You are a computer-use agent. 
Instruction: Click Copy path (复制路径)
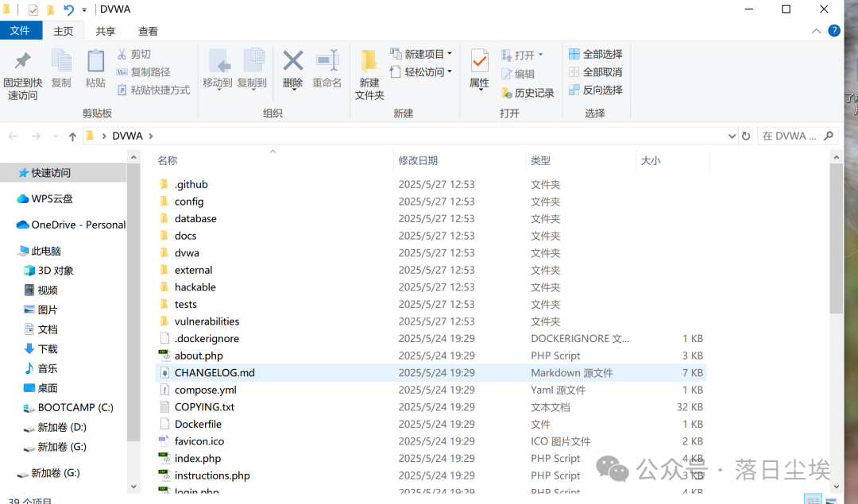(x=143, y=72)
